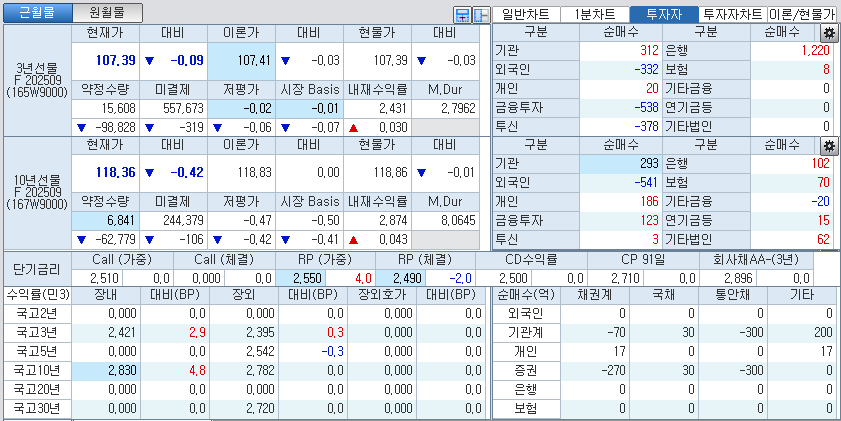Click CP 91일 value 2.710
The image size is (841, 421).
pos(625,278)
